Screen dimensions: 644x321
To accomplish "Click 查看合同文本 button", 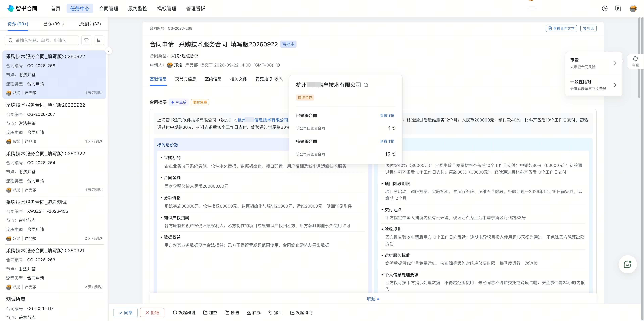I will [561, 28].
